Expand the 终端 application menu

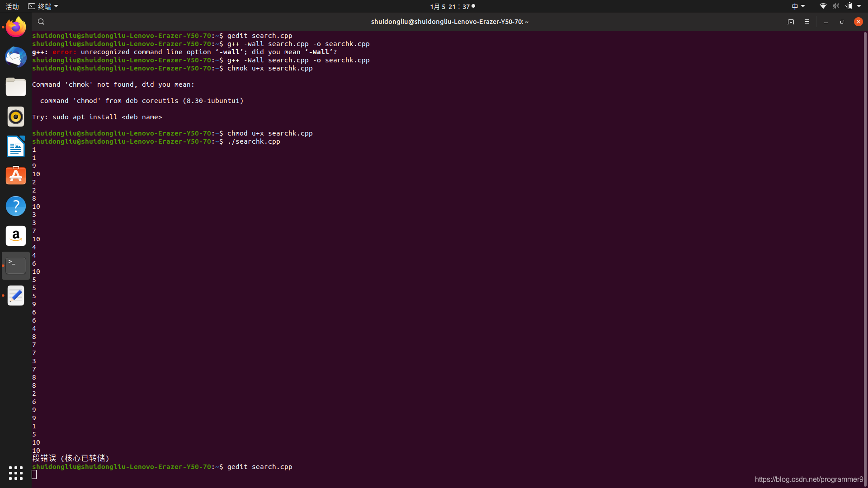click(43, 6)
